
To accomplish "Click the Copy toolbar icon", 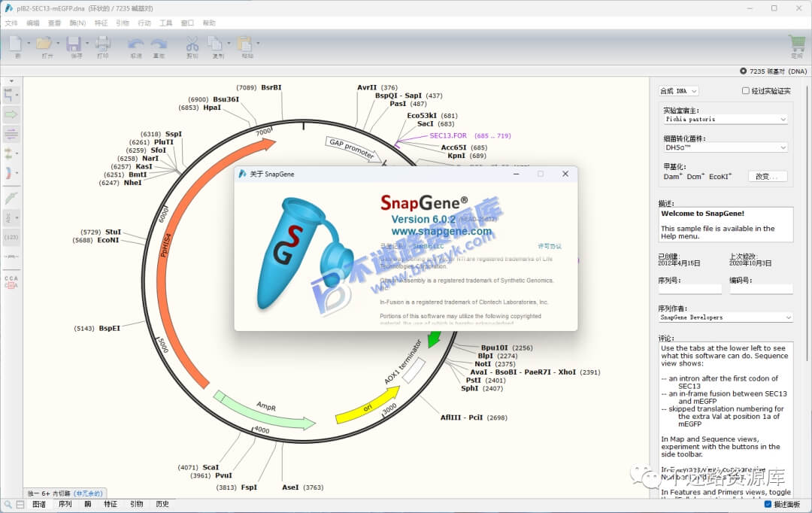I will click(x=214, y=44).
